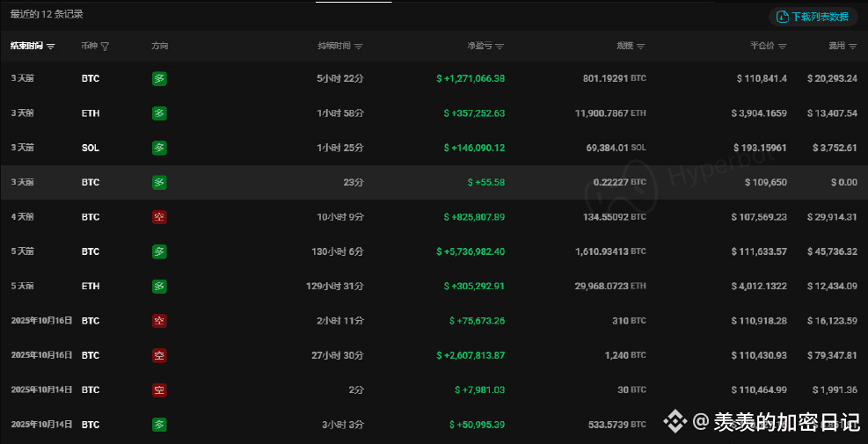Click the end time header label
Viewport: 868px width, 444px height.
(x=26, y=46)
